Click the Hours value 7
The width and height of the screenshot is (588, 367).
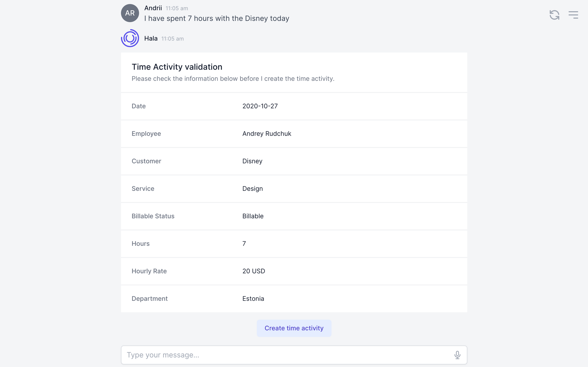(x=244, y=243)
